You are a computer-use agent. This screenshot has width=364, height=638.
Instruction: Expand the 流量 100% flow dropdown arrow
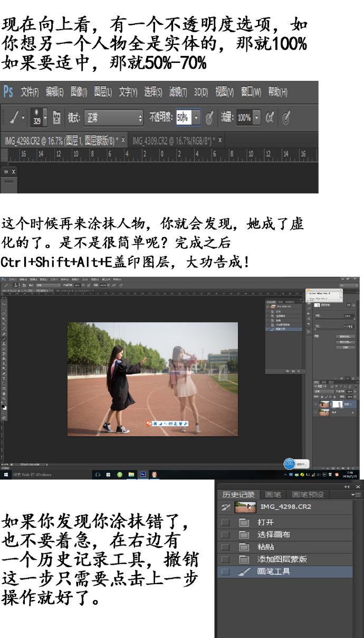(x=257, y=118)
